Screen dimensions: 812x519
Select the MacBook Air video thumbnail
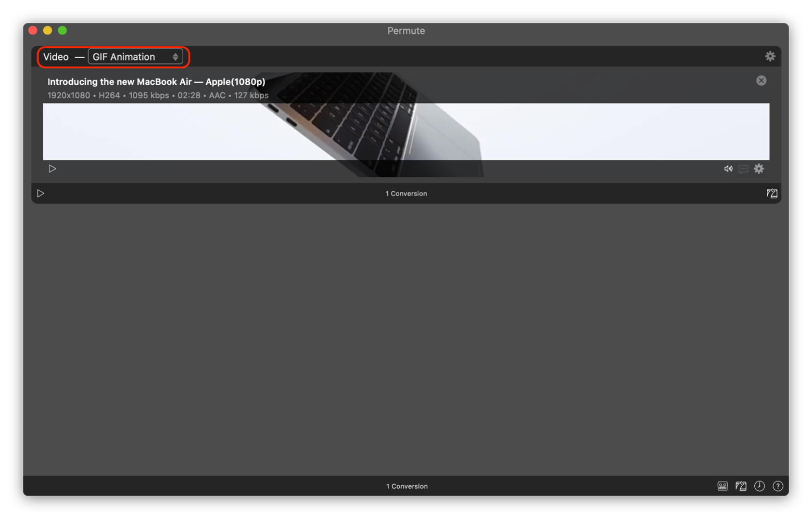click(406, 132)
